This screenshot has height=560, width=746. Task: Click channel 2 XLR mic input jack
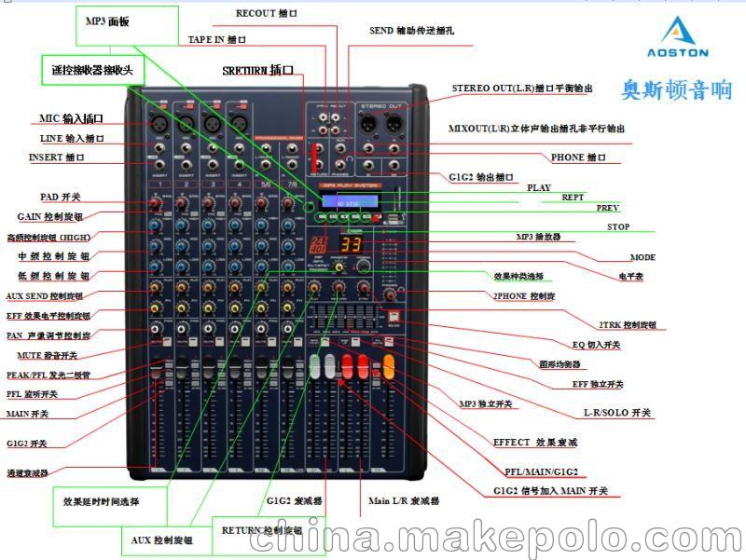tap(186, 124)
